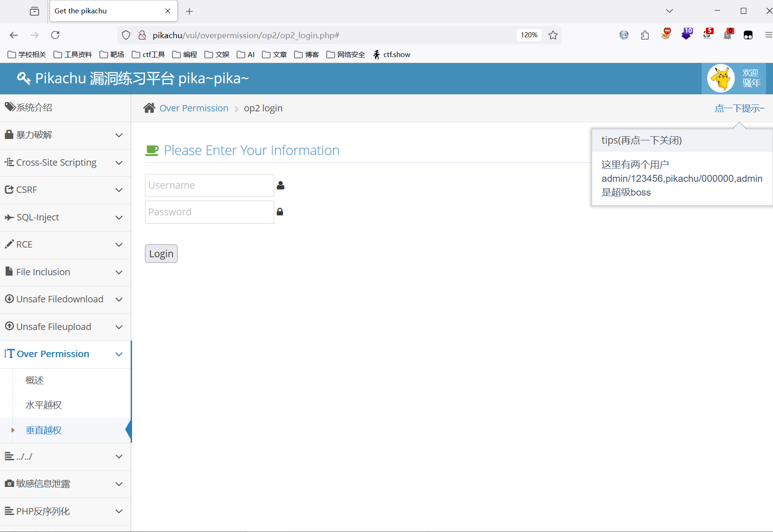
Task: Click the black mask extension icon
Action: [748, 35]
